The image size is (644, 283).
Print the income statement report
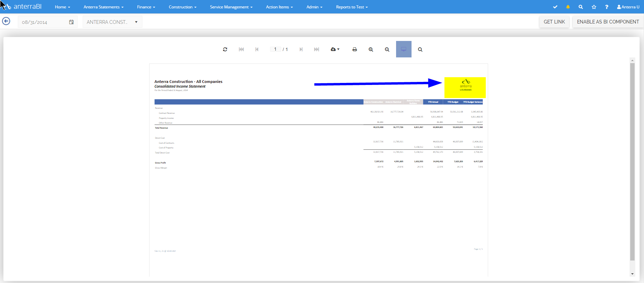tap(354, 49)
